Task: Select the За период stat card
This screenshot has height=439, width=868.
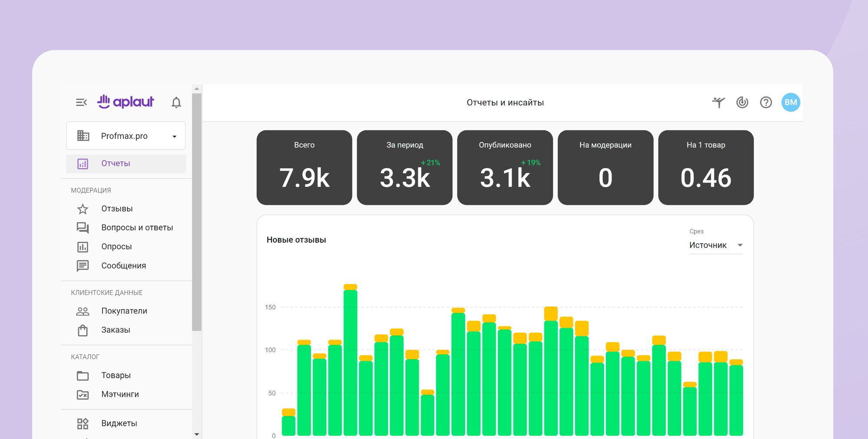Action: (x=404, y=168)
